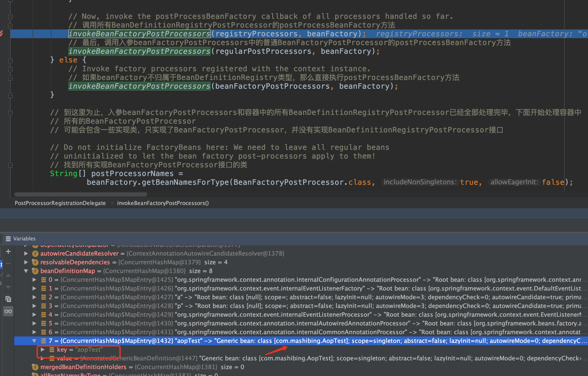
Task: Click the New Watch plus icon
Action: [x=8, y=251]
